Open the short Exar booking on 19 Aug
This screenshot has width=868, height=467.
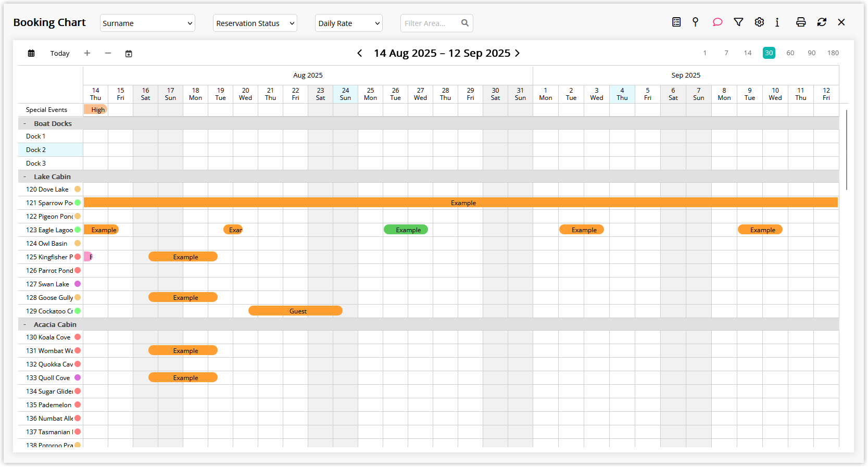[233, 230]
